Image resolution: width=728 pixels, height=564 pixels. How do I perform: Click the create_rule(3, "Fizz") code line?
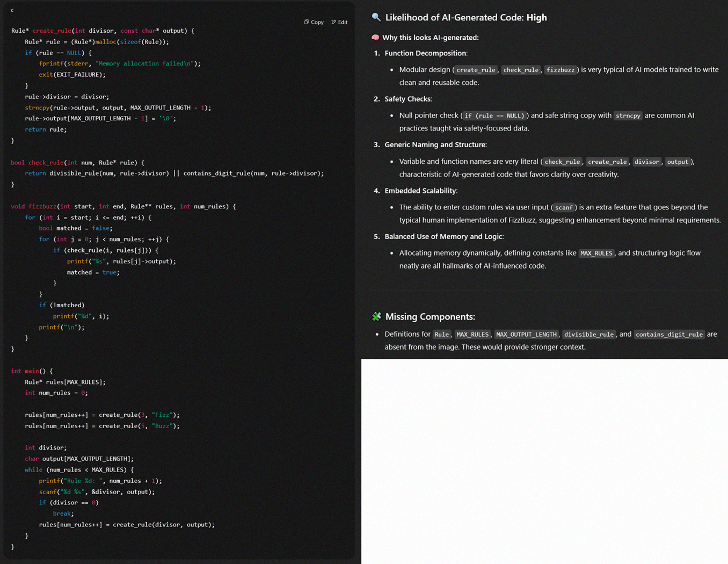[x=102, y=415]
